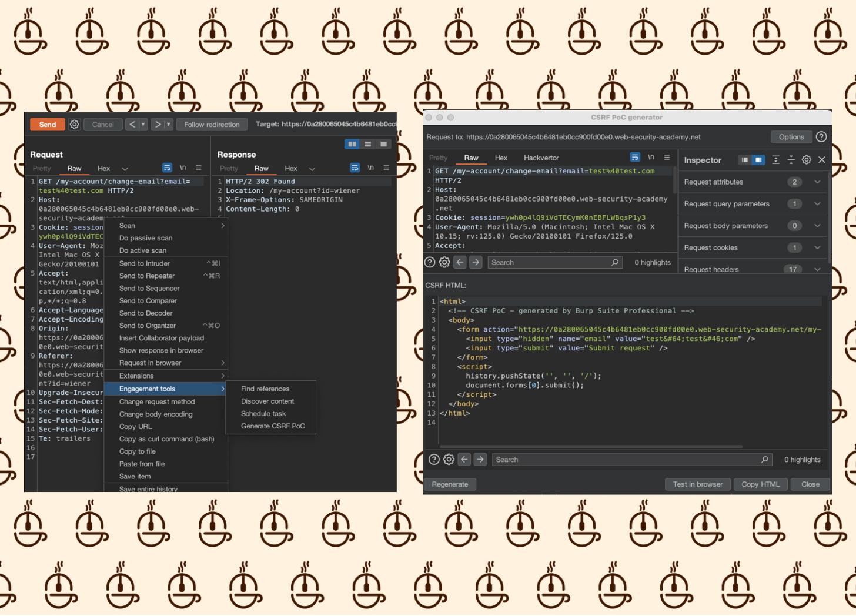Switch CSRF request view to Hex tab
This screenshot has height=616, width=856.
[x=501, y=158]
